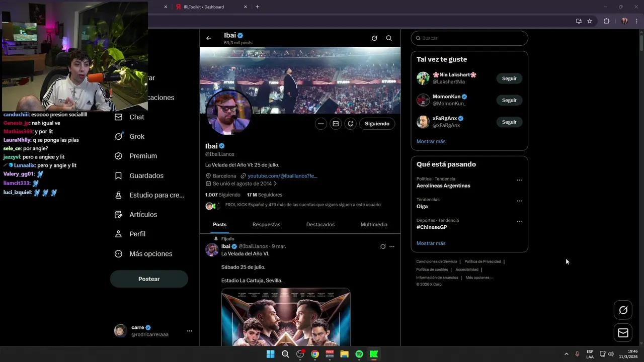The height and width of the screenshot is (362, 644).
Task: Open pinned post more options
Action: click(392, 246)
